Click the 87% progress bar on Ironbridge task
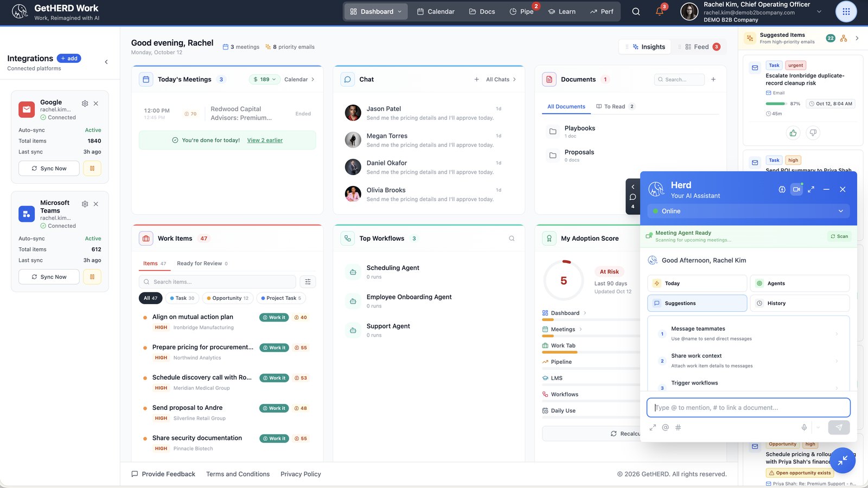Viewport: 868px width, 488px height. coord(775,104)
